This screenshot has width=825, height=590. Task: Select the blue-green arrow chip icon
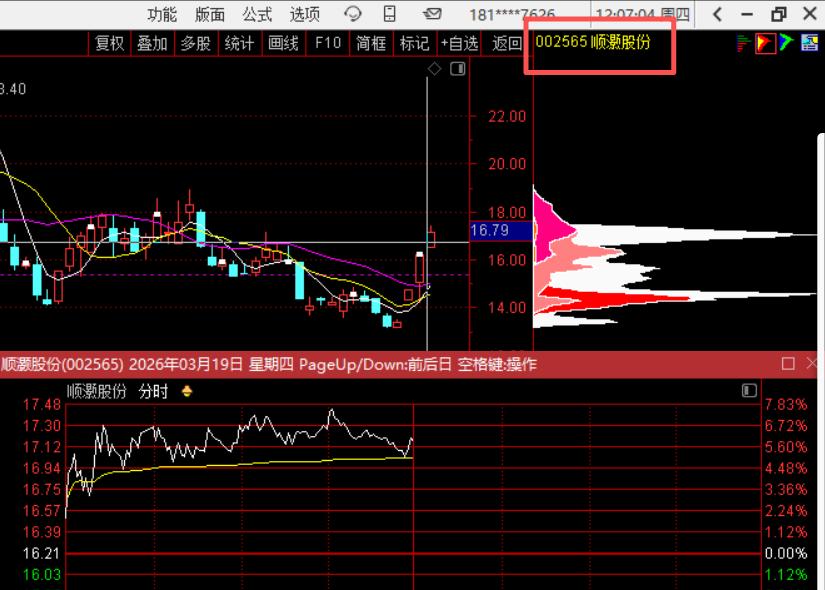(x=786, y=42)
